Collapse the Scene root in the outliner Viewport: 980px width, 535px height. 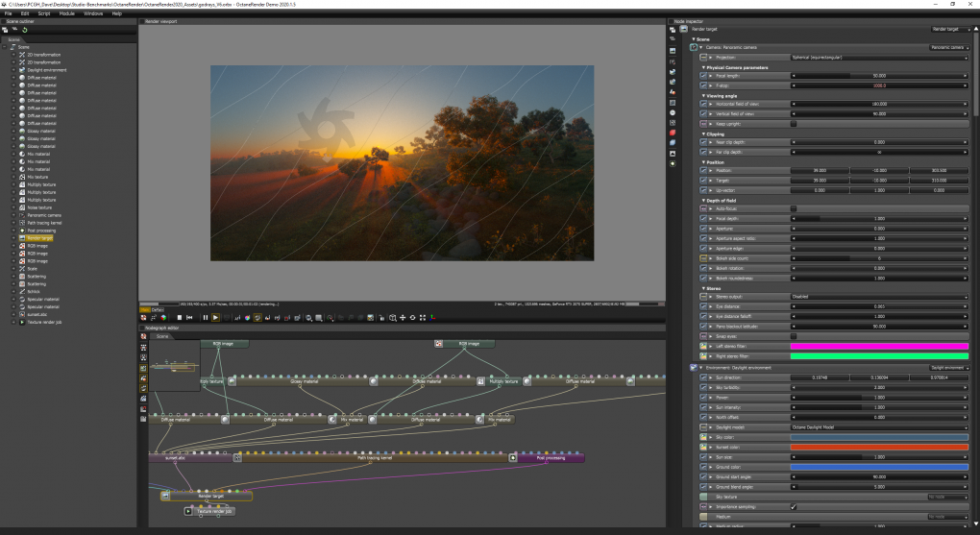[5, 47]
